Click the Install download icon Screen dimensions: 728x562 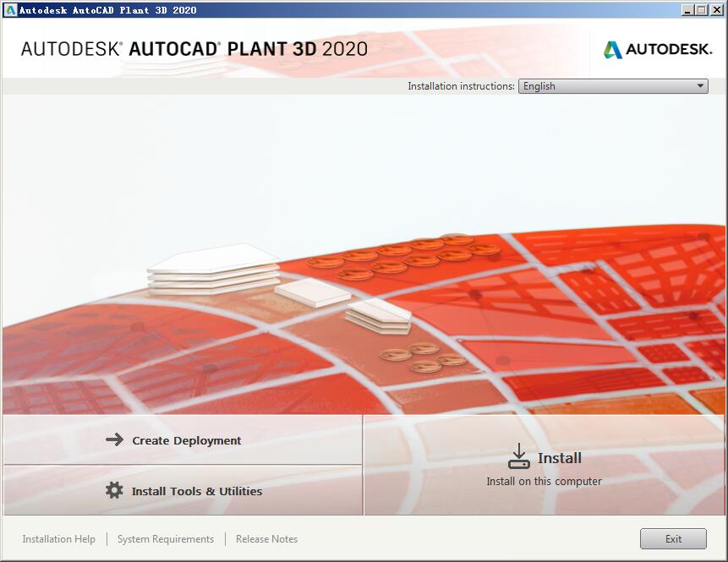tap(518, 456)
